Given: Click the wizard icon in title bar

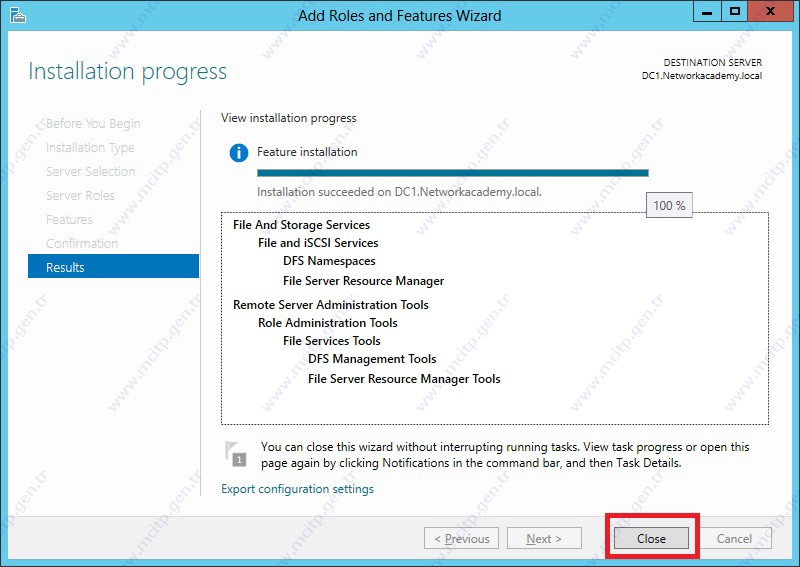Looking at the screenshot, I should click(x=18, y=16).
